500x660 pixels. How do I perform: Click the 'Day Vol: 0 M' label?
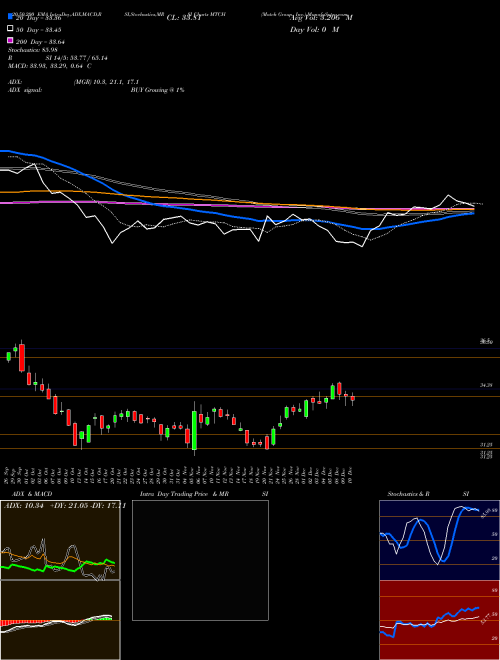tap(314, 29)
